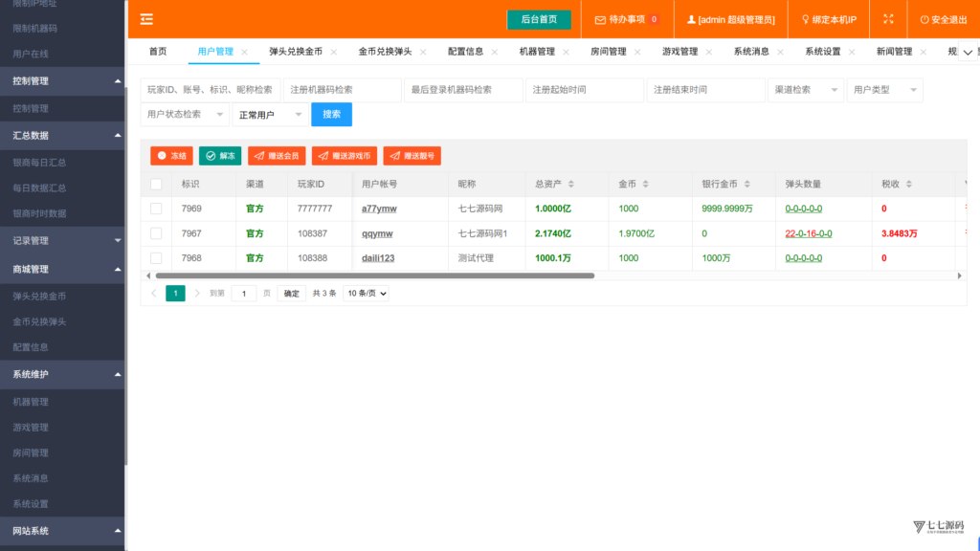980x551 pixels.
Task: Close the 游戏管理 tab
Action: point(709,52)
